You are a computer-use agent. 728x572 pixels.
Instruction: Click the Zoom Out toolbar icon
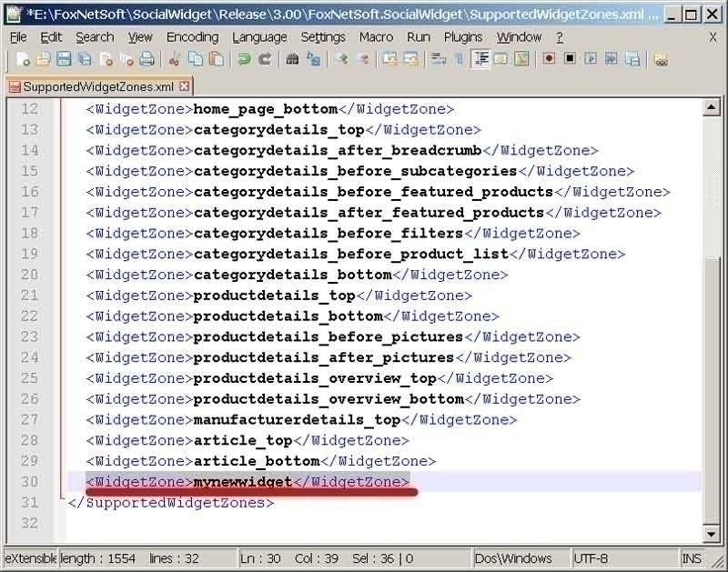[363, 59]
